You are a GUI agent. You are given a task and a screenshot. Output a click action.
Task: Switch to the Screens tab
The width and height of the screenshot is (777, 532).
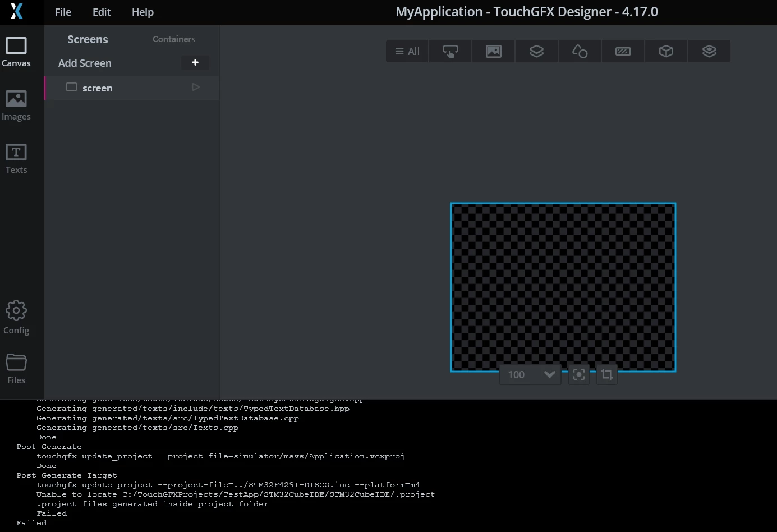88,39
